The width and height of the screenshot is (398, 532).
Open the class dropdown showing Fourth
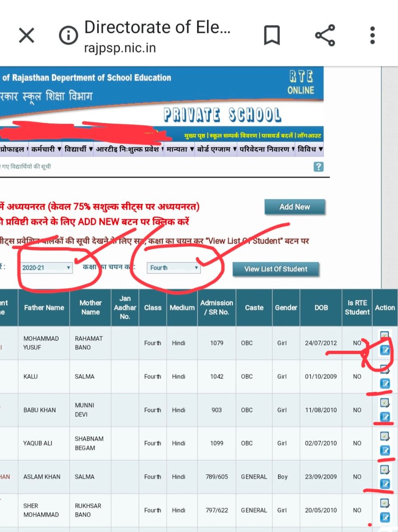173,268
